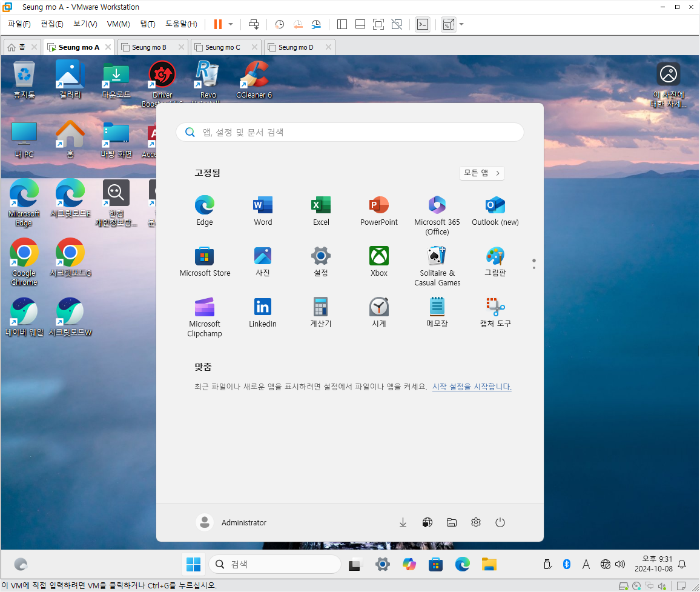This screenshot has height=592, width=700.
Task: Open Outlook (new) pinned app
Action: 495,210
